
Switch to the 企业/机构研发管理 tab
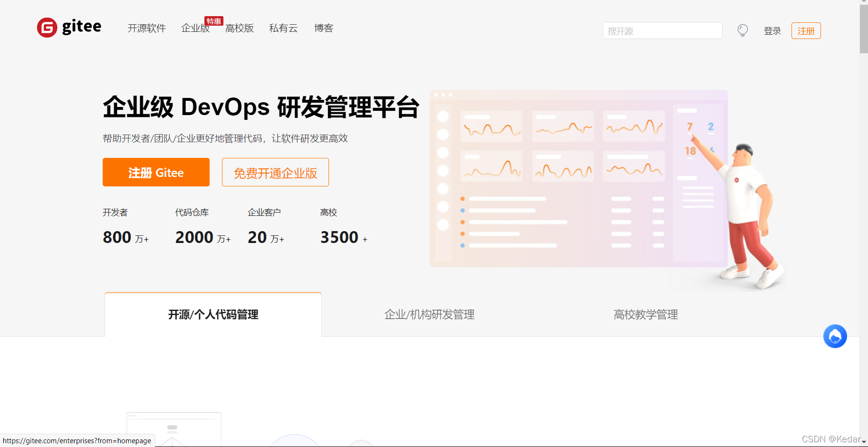[x=429, y=314]
